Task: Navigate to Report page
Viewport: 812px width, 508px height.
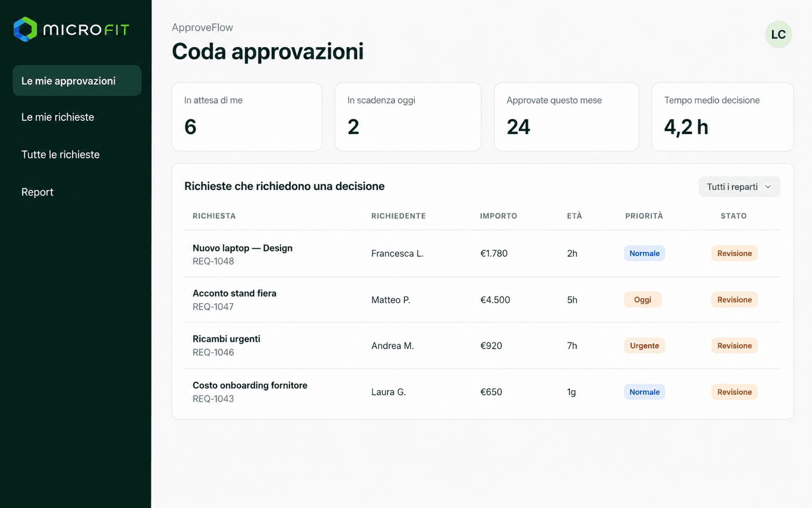Action: coord(37,192)
